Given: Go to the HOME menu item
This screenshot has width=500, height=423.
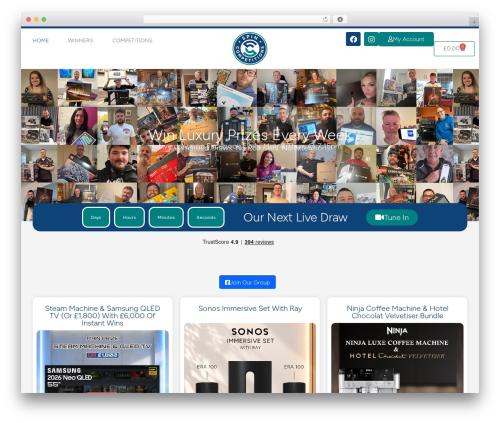Looking at the screenshot, I should point(41,40).
